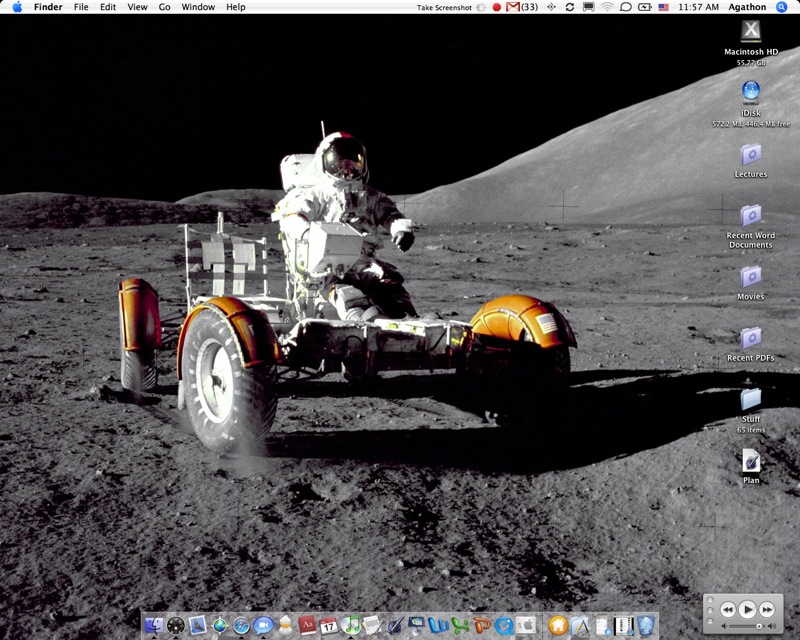Click Take Screenshot in the menu bar
Screen dimensions: 800x640
point(444,7)
